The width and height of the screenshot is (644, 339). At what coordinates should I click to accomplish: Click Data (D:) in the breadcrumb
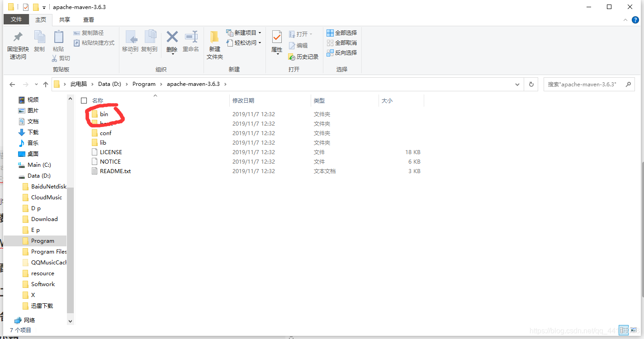[110, 85]
